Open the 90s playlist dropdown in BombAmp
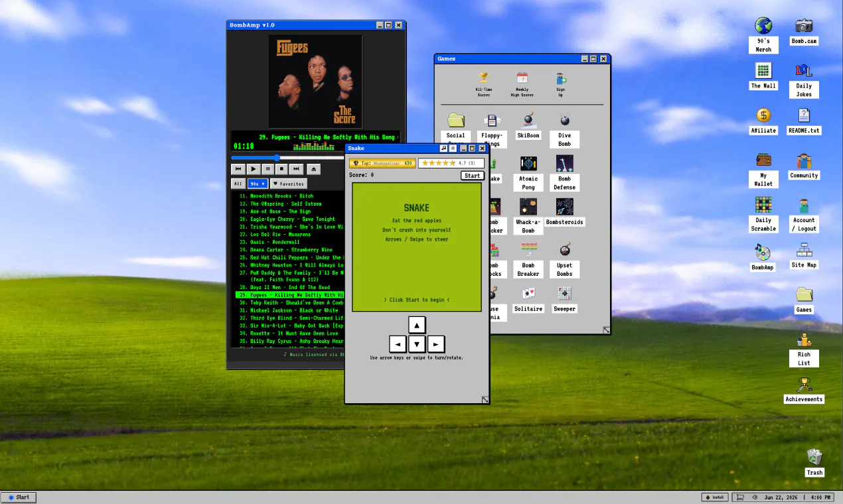843x504 pixels. point(258,184)
